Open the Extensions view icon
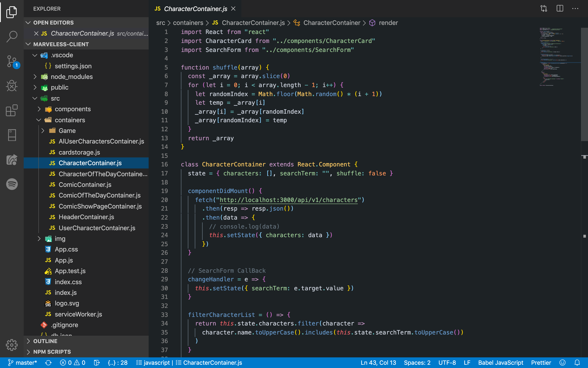This screenshot has width=588, height=368. pyautogui.click(x=12, y=110)
